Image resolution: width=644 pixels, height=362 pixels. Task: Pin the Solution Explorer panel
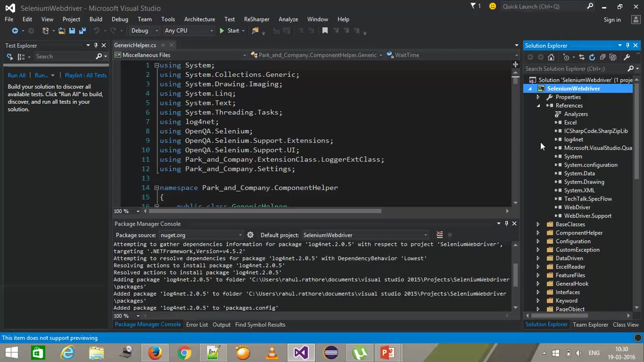(627, 45)
